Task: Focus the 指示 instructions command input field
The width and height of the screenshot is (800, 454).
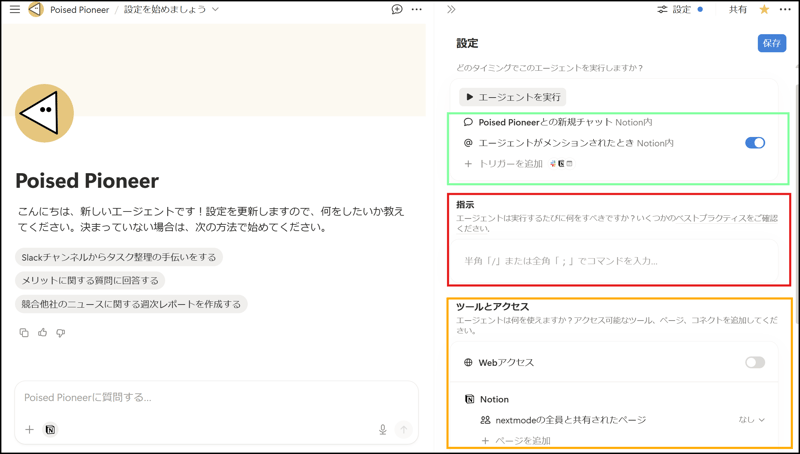Action: pos(614,261)
